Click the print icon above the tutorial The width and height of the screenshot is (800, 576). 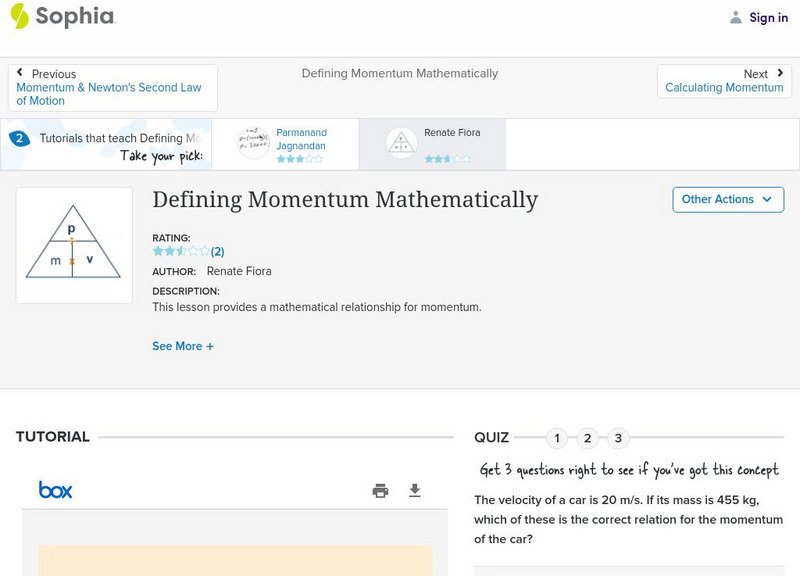[380, 490]
